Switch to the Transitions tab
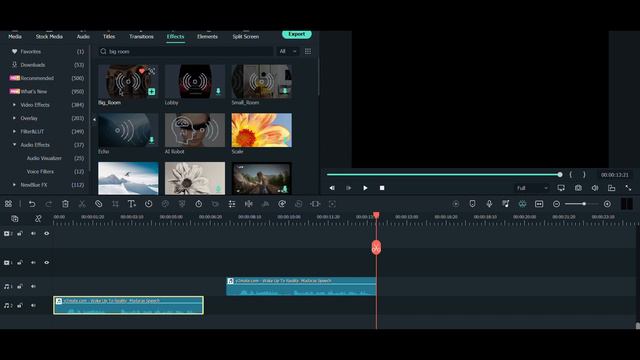640x360 pixels. tap(141, 36)
